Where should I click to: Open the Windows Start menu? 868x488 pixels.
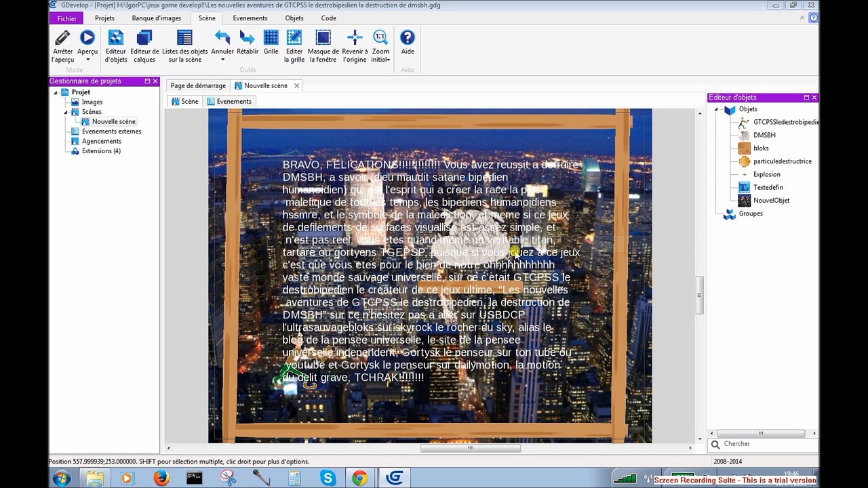(61, 478)
